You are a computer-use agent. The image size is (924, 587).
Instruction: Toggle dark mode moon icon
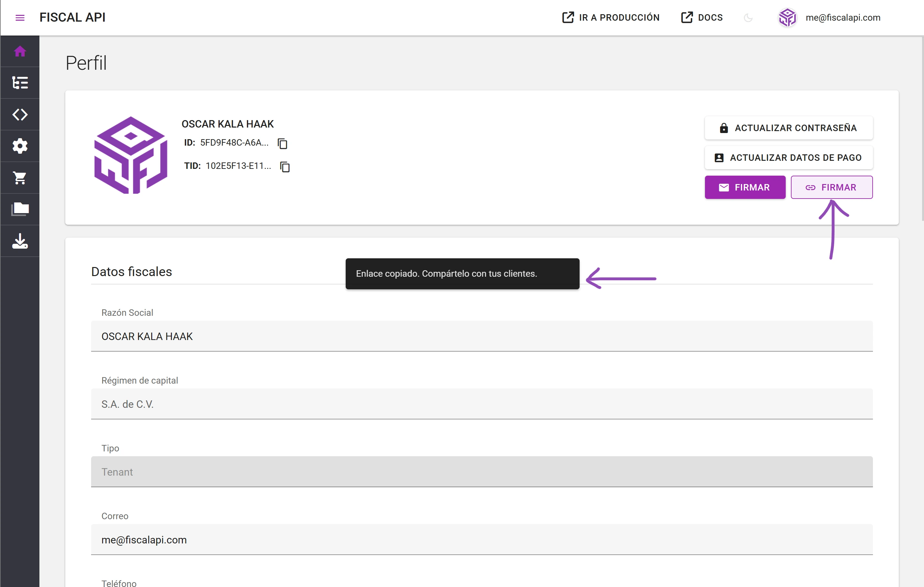748,18
